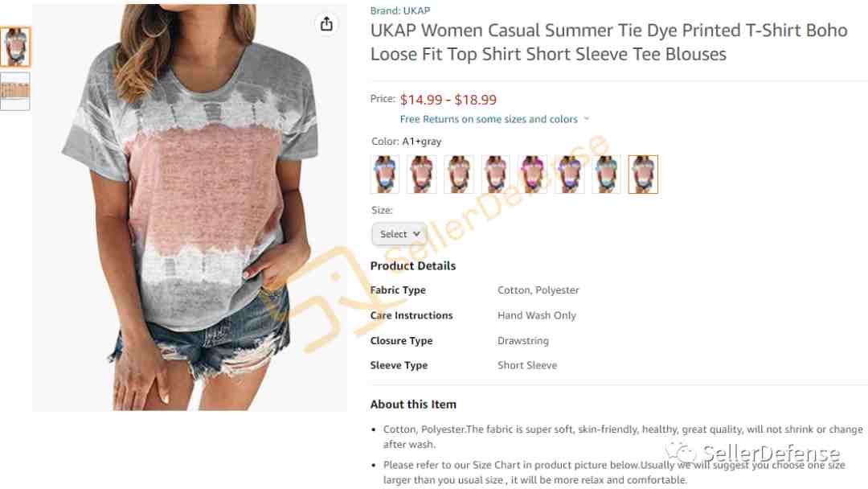
Task: Open the Size Select dropdown
Action: pos(399,234)
